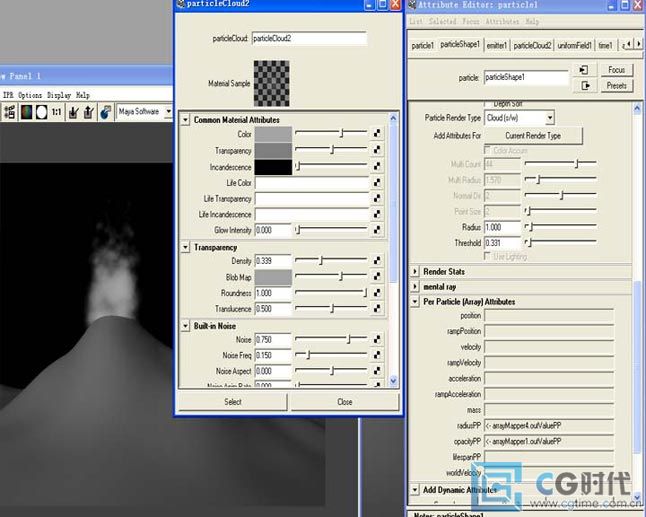Screen dimensions: 646x517
Task: Open IPR menu in Render View
Action: point(8,95)
